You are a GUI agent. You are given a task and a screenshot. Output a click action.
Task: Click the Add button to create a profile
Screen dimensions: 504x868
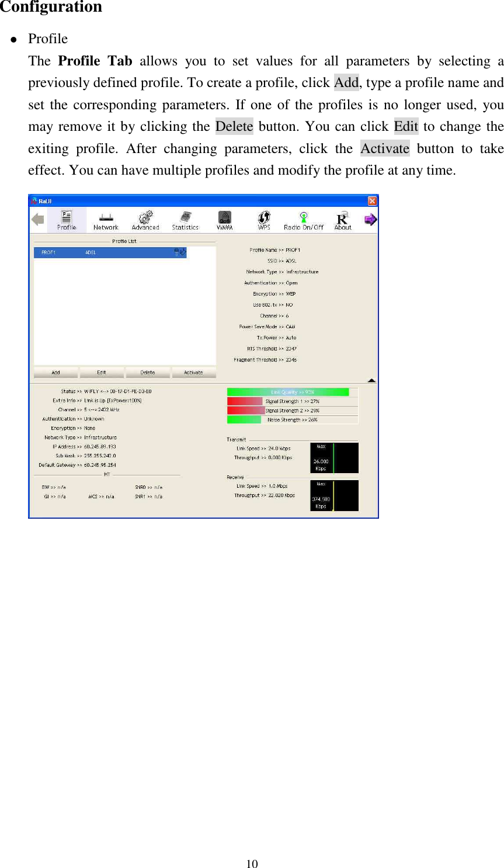point(55,372)
